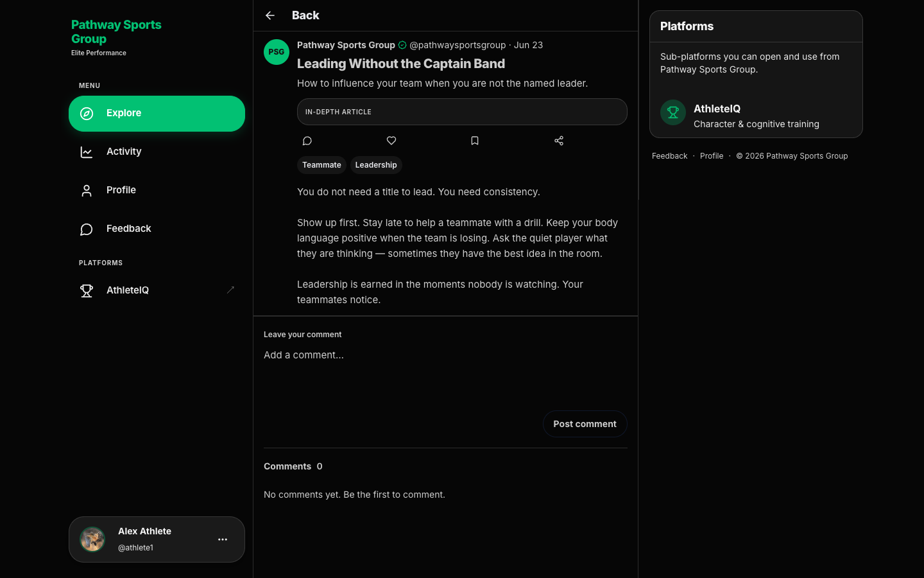Click the share icon under the article
Viewport: 924px width, 578px height.
[559, 141]
